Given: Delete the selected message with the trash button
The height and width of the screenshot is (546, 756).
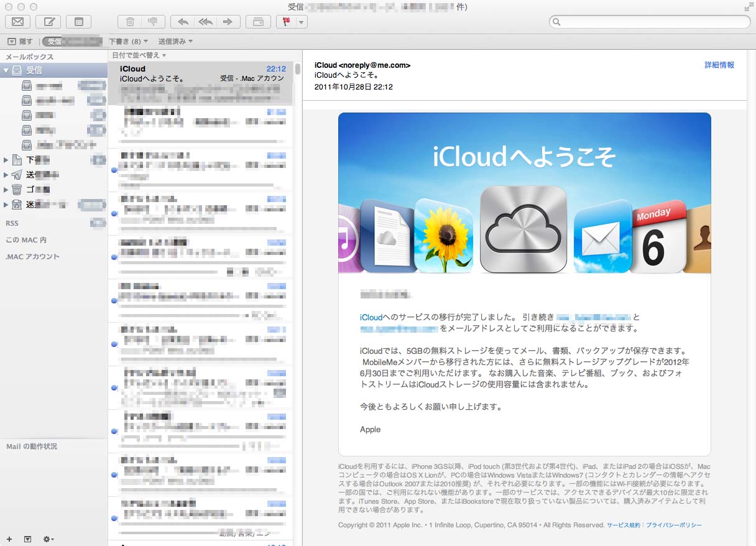Looking at the screenshot, I should 130,22.
